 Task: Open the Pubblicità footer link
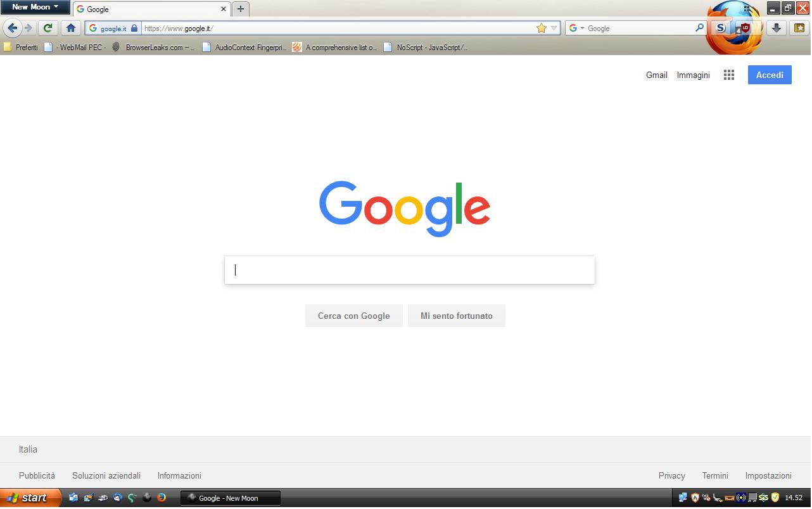tap(37, 475)
